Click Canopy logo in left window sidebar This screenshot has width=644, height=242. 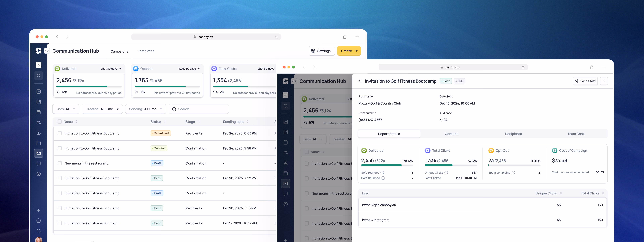(39, 51)
